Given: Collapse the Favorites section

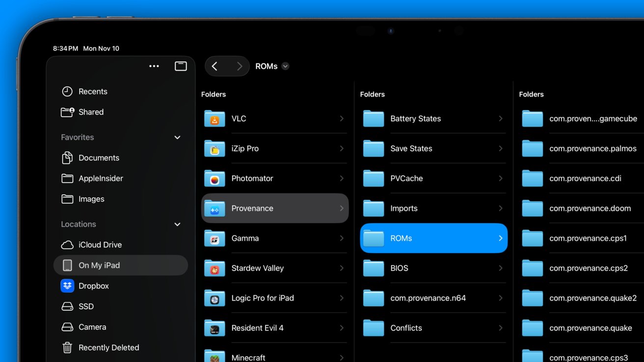Looking at the screenshot, I should tap(177, 137).
